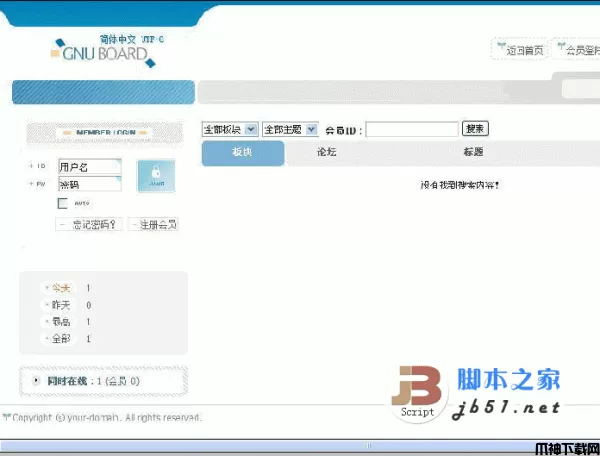Viewport: 600px width, 456px height.
Task: Click the lock login button
Action: coord(156,176)
